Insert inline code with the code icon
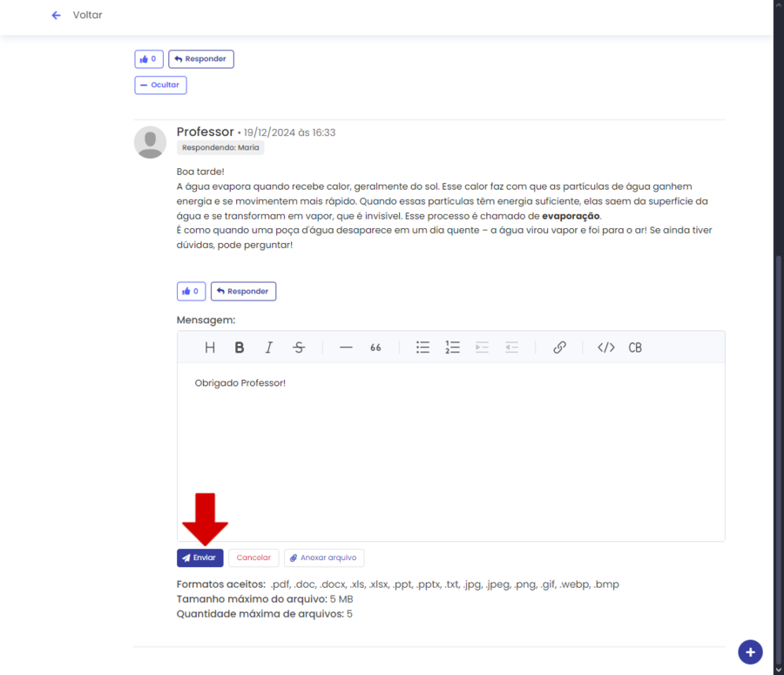784x675 pixels. pos(606,348)
